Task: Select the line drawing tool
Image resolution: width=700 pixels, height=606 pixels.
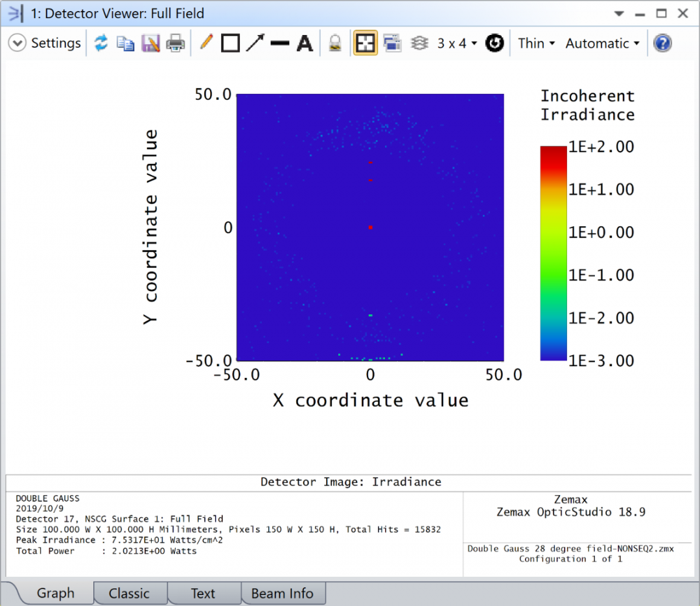Action: (x=280, y=43)
